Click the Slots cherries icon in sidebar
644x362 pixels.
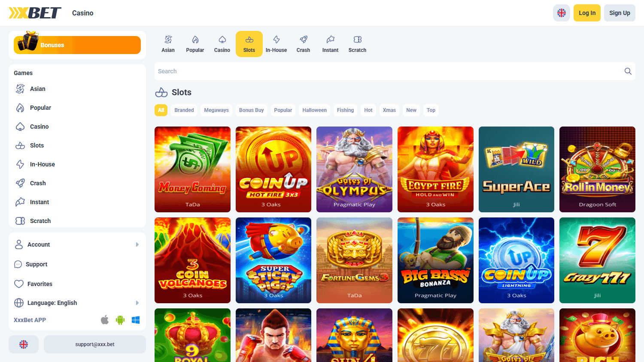point(20,145)
